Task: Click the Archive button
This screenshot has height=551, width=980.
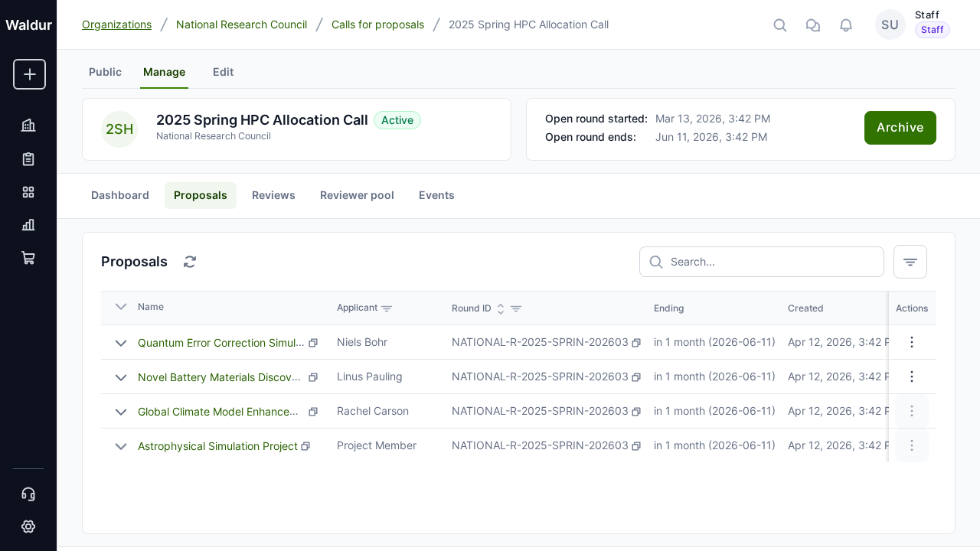Action: click(900, 128)
